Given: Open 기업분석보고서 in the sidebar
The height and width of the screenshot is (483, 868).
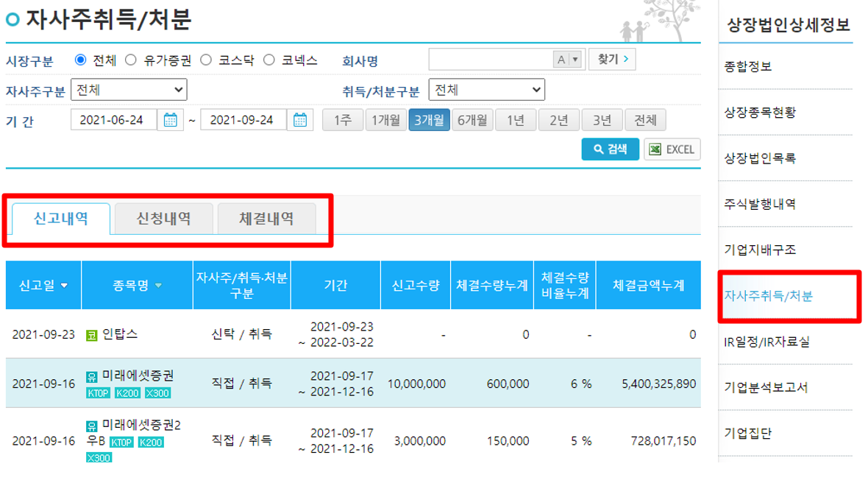Looking at the screenshot, I should (x=766, y=387).
